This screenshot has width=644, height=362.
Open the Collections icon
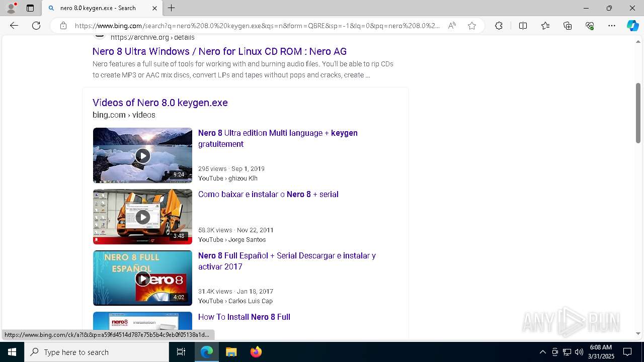pyautogui.click(x=568, y=26)
